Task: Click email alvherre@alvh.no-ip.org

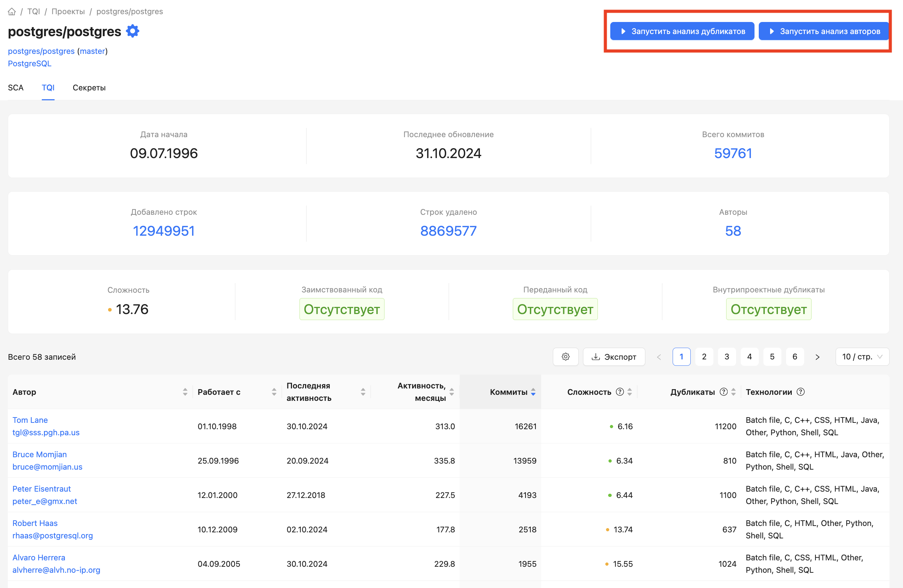Action: tap(57, 570)
